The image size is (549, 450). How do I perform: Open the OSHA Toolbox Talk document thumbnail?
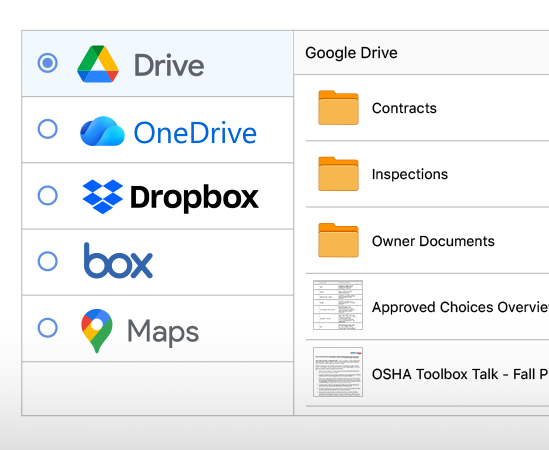pos(338,372)
